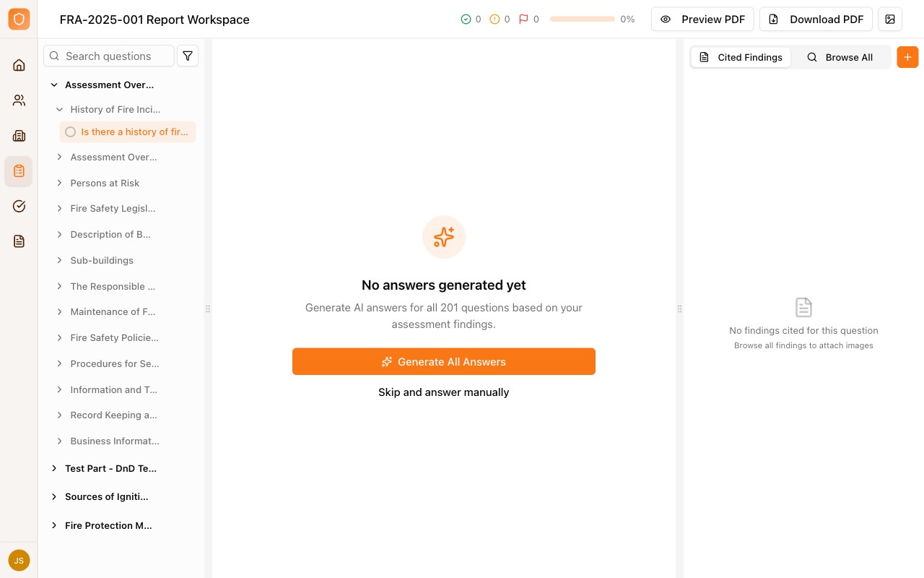
Task: Click the Generate All Answers button
Action: [444, 361]
